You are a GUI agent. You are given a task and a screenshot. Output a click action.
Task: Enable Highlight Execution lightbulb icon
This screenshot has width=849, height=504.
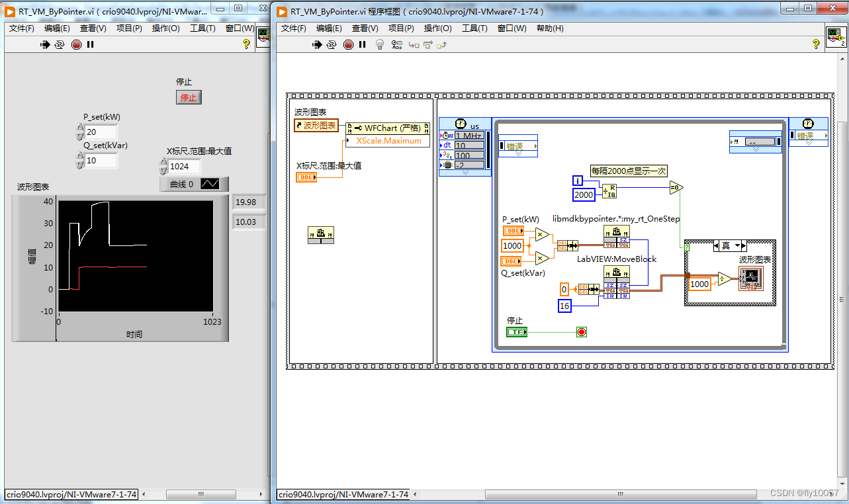[379, 44]
